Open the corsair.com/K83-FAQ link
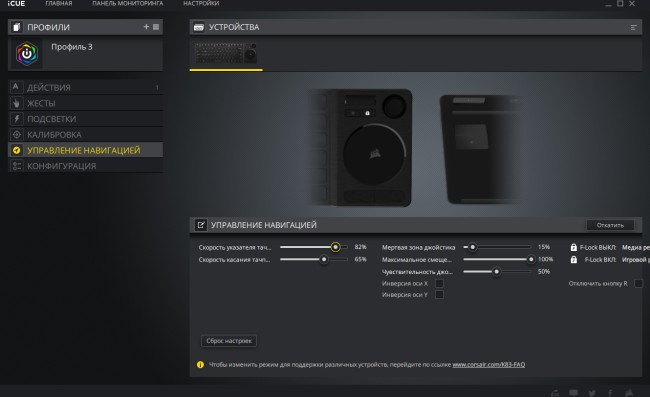 (488, 365)
